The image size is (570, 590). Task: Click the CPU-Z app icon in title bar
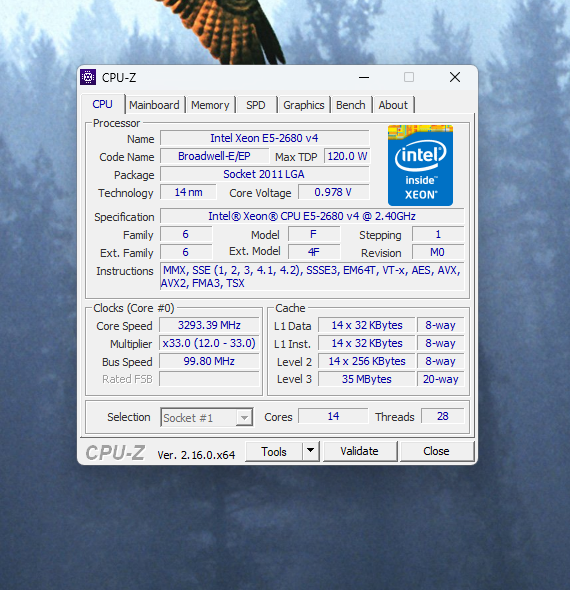(88, 77)
